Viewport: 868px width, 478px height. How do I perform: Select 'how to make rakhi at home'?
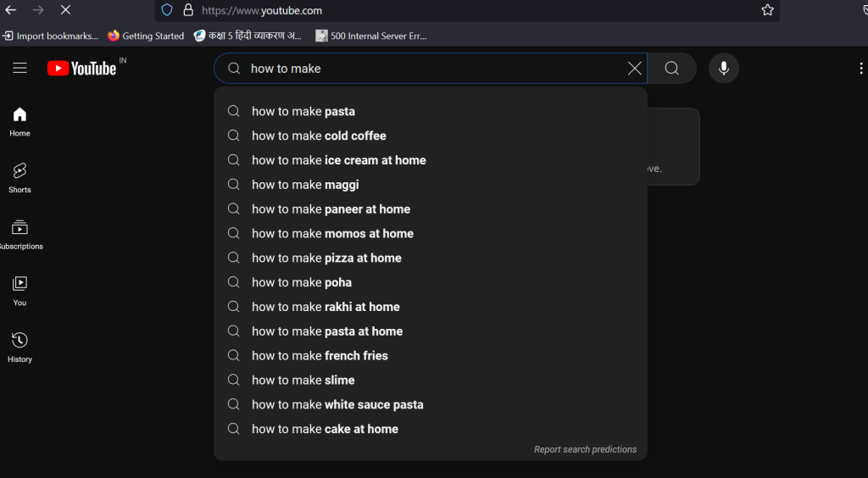coord(431,307)
